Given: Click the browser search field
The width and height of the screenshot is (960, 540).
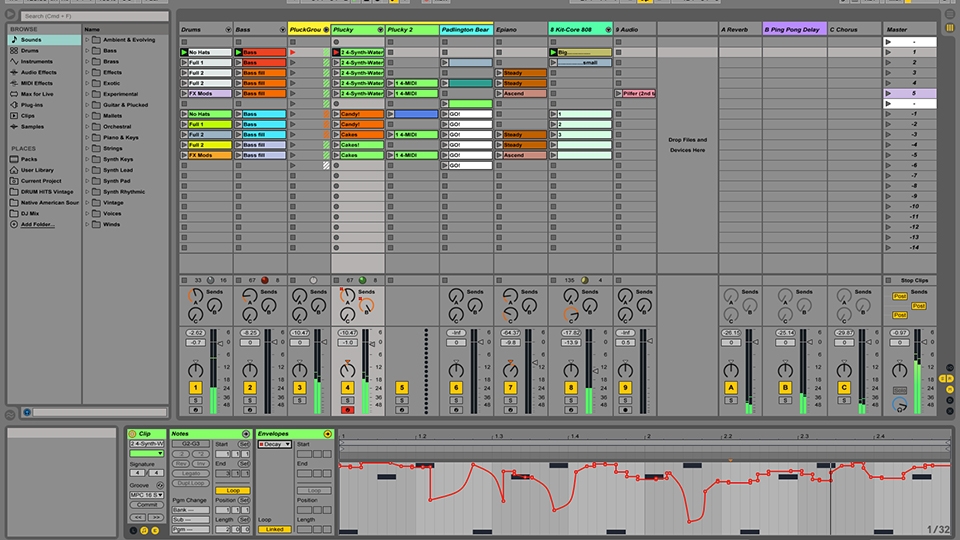Looking at the screenshot, I should point(94,16).
